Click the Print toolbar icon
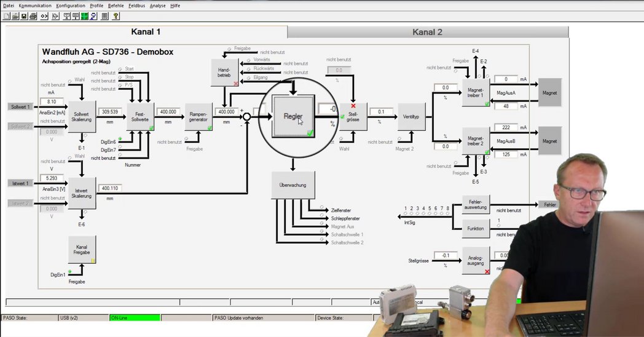This screenshot has height=337, width=644. pyautogui.click(x=33, y=16)
